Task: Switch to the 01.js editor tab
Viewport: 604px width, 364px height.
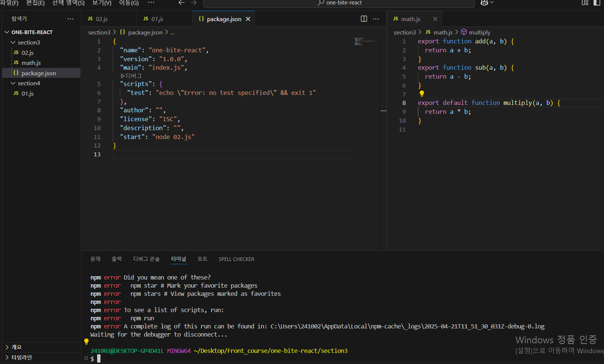Action: pos(164,19)
